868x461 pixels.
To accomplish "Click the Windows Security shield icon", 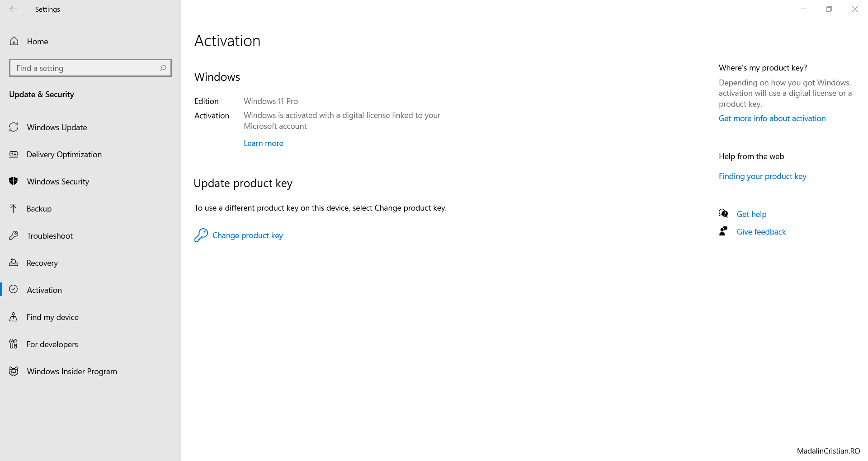I will coord(14,181).
